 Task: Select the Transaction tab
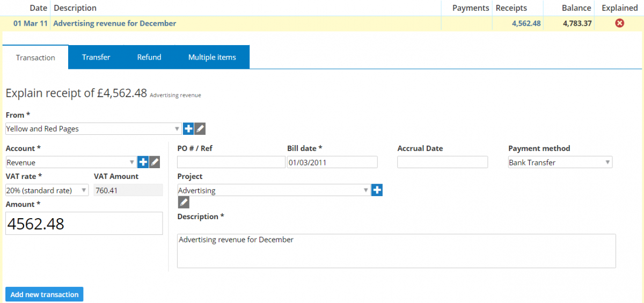point(35,57)
